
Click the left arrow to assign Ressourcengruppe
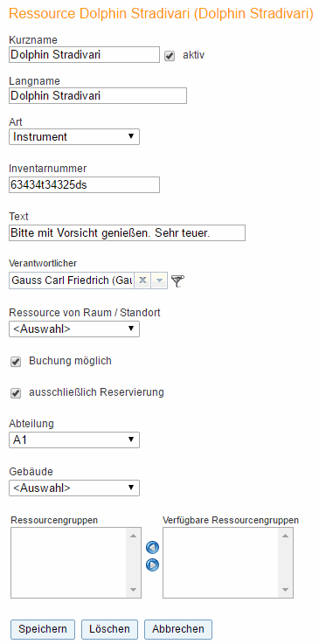click(x=152, y=548)
